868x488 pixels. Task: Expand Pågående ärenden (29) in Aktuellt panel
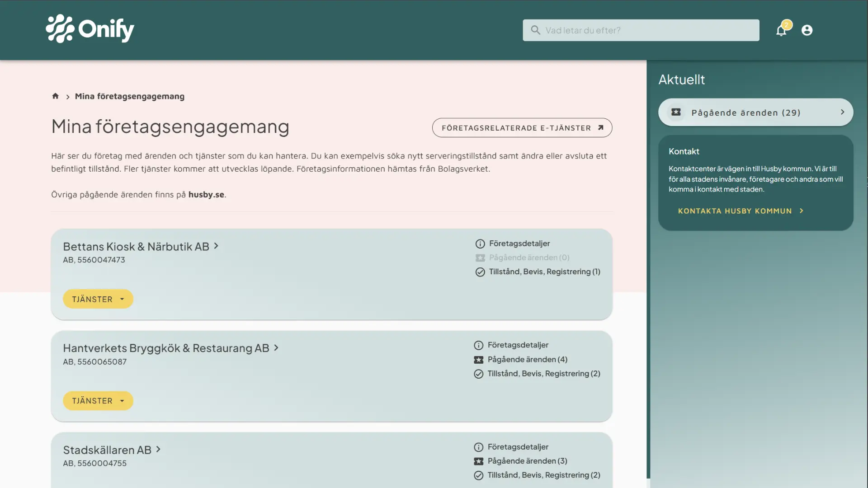click(x=755, y=112)
